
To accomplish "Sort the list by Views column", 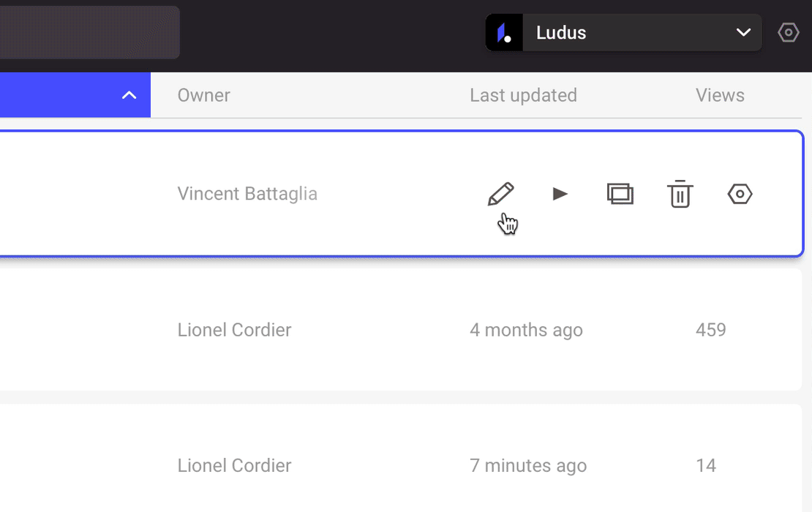I will [x=720, y=95].
